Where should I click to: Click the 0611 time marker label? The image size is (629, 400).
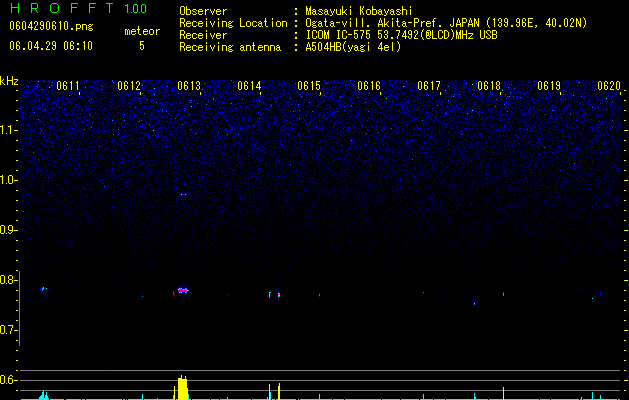click(x=68, y=86)
